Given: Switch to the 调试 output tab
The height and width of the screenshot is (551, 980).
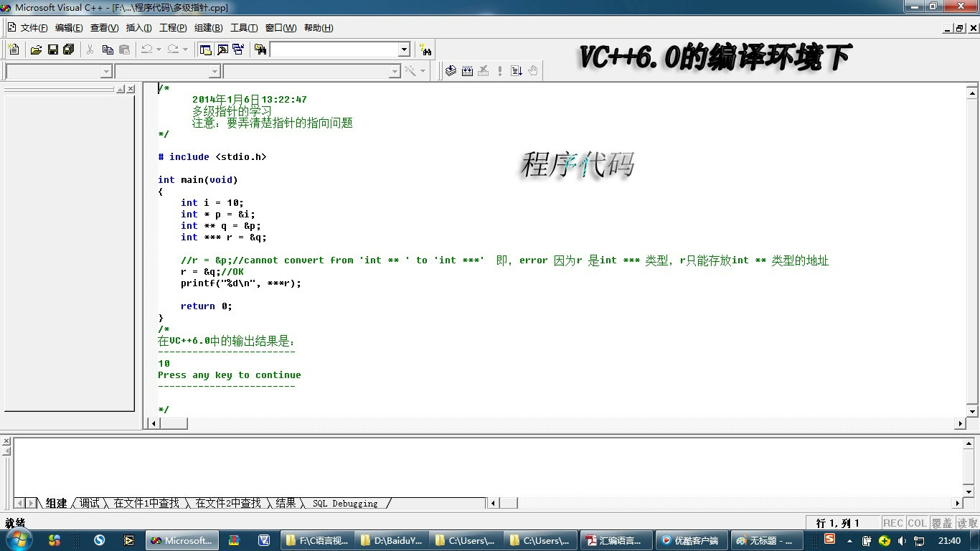Looking at the screenshot, I should point(90,504).
